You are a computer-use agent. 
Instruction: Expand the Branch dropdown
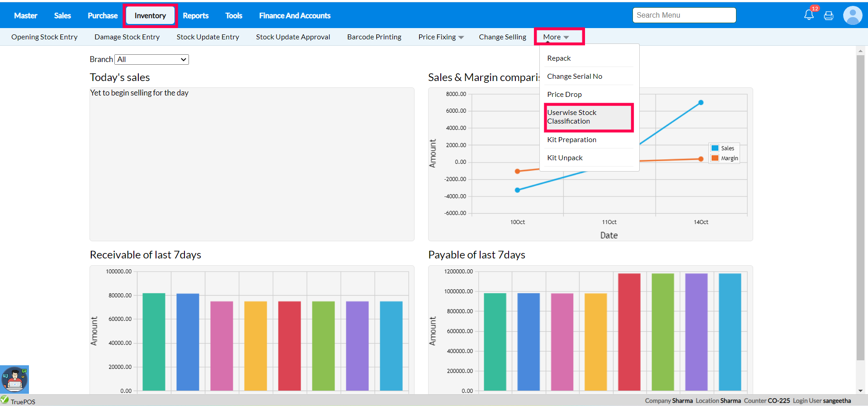coord(151,59)
